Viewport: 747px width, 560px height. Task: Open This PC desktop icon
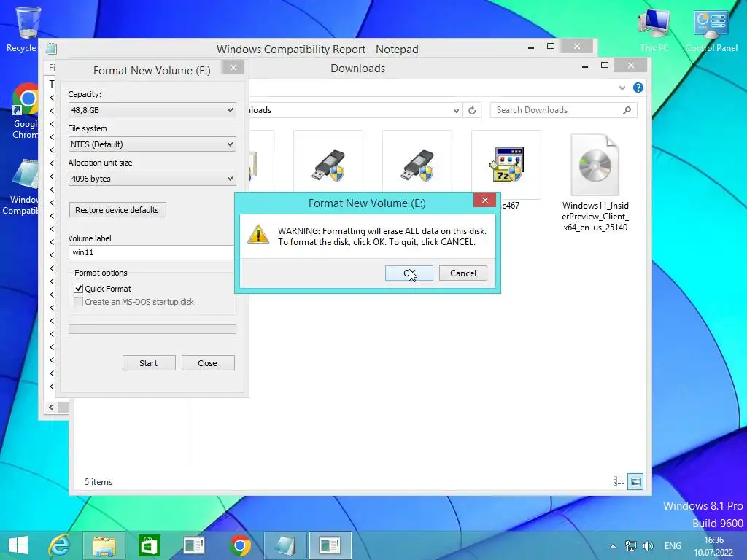point(654,29)
